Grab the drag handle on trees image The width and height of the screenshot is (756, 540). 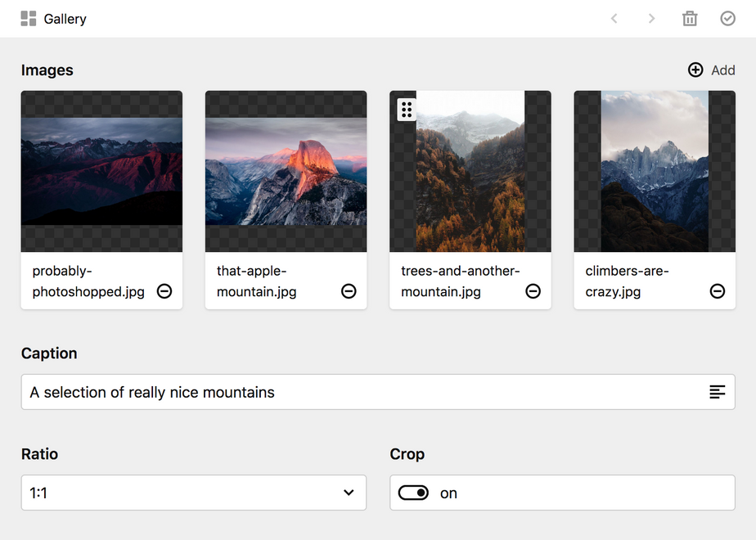click(x=407, y=110)
